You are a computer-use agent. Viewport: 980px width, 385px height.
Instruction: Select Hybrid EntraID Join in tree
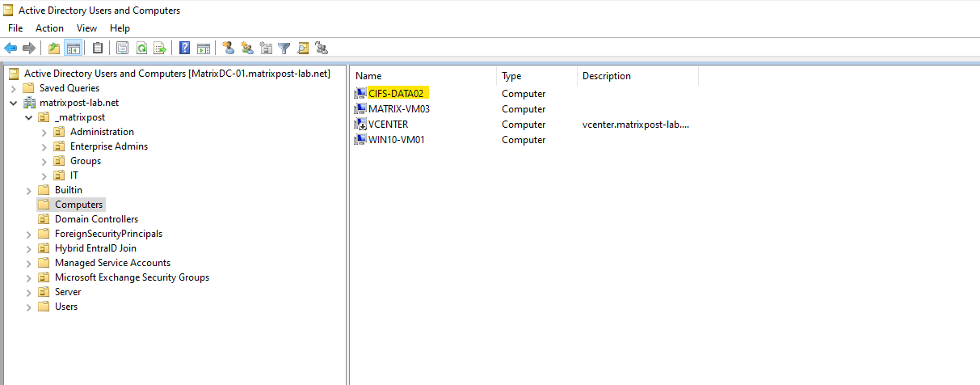tap(95, 248)
